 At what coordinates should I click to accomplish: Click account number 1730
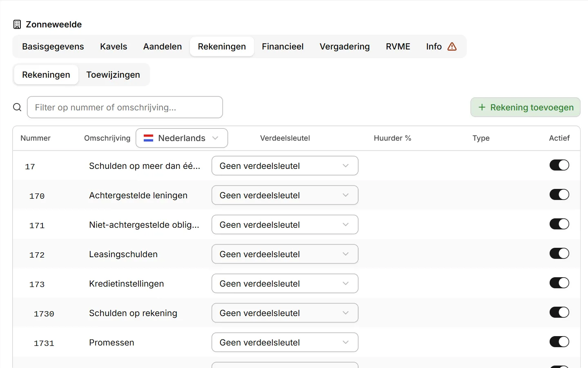tap(44, 314)
